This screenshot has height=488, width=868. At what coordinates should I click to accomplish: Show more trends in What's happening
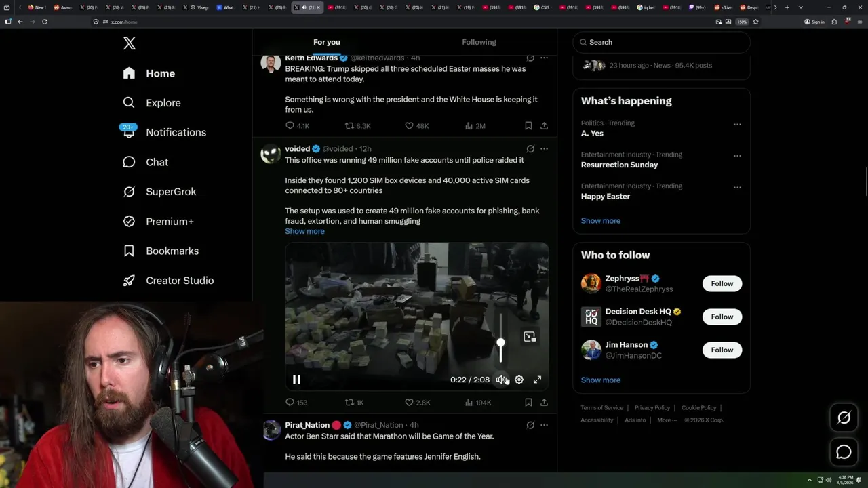pos(601,220)
